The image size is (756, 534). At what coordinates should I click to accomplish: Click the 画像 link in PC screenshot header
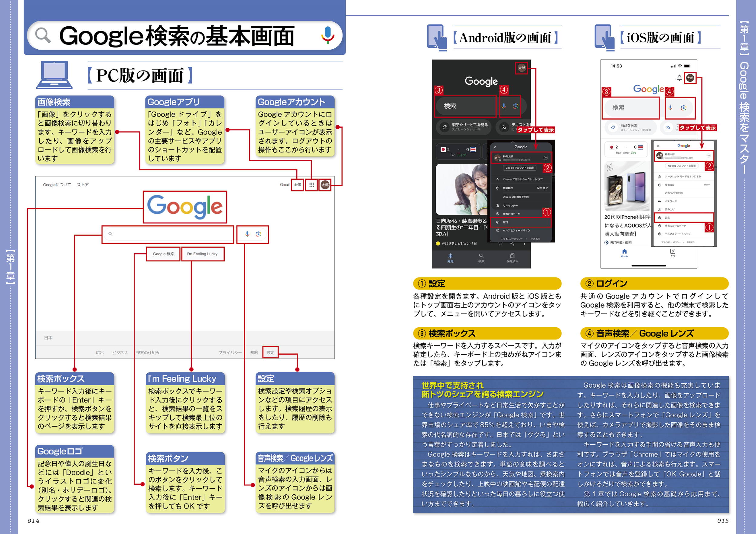(297, 185)
